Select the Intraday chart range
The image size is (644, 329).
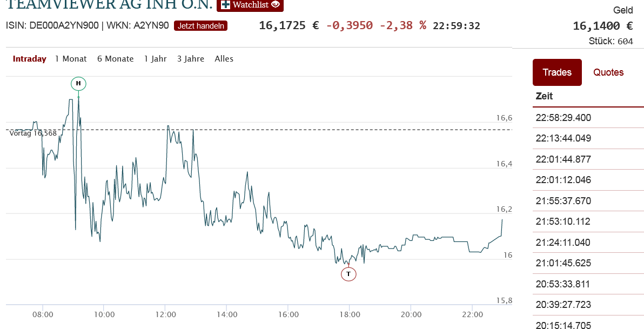[x=30, y=59]
